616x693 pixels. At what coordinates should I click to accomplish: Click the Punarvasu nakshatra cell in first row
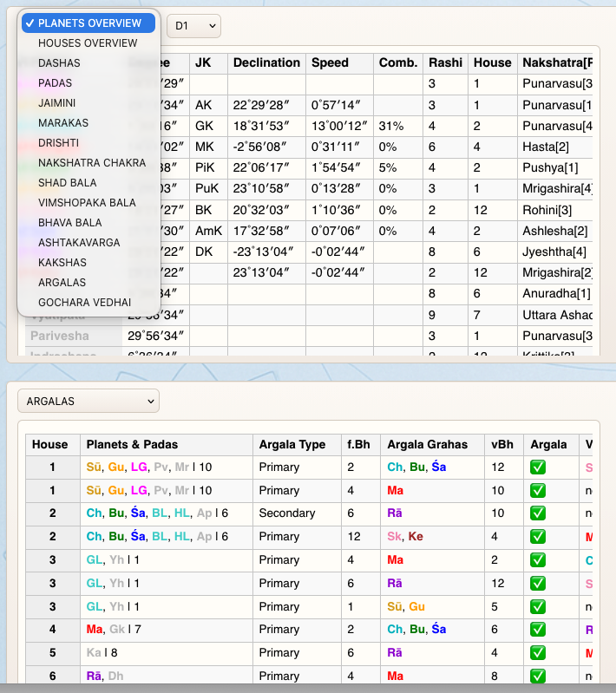click(557, 84)
